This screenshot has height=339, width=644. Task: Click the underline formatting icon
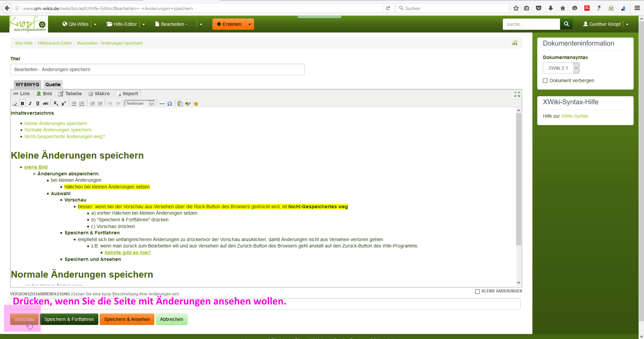point(38,104)
